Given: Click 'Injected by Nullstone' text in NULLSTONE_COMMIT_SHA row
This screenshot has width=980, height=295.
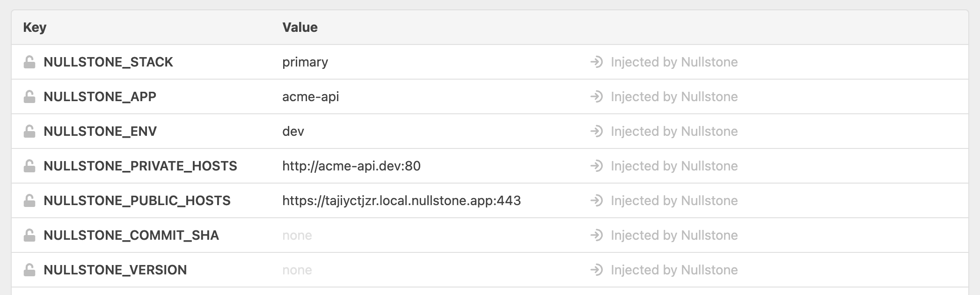Looking at the screenshot, I should (674, 235).
